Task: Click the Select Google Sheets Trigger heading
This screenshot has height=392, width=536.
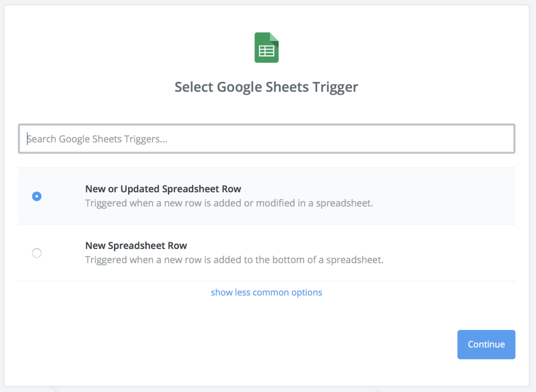Action: coord(266,87)
